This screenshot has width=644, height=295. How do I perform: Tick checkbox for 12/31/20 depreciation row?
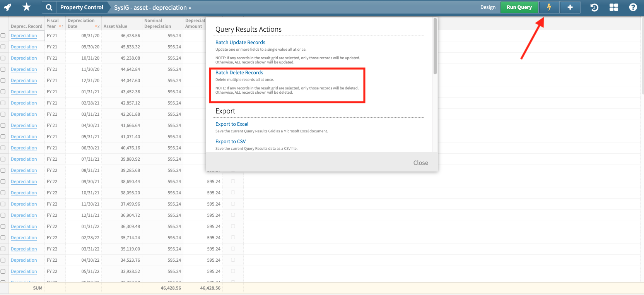coord(3,81)
